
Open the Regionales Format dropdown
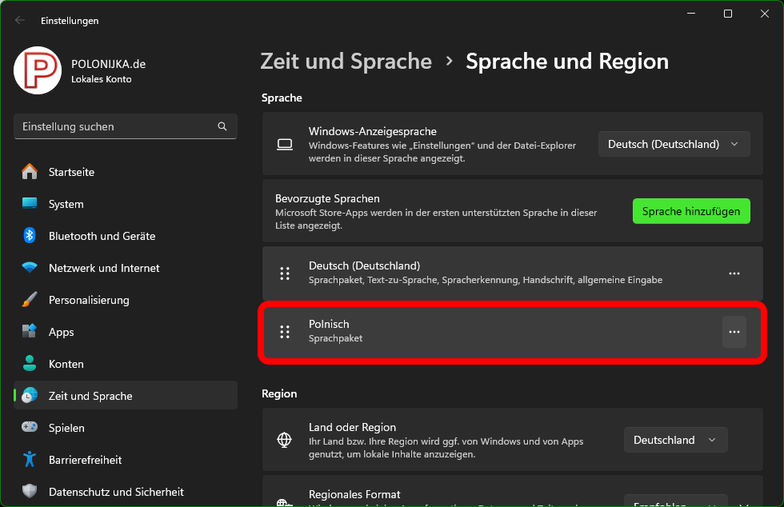tap(675, 500)
